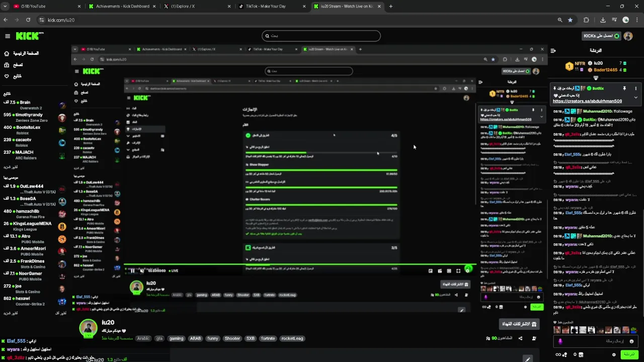Click username Muhannad2010 in chat
644x362 pixels.
597,111
